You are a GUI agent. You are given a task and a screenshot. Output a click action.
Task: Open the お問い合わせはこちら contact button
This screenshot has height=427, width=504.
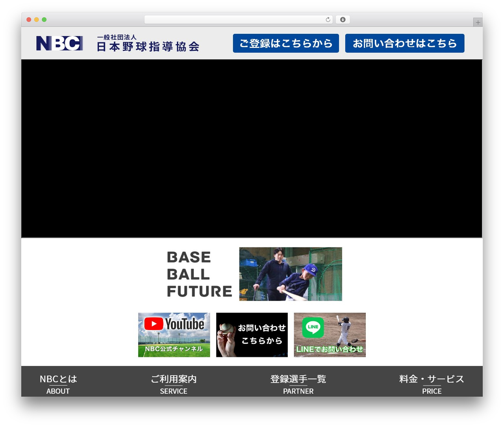click(x=405, y=43)
